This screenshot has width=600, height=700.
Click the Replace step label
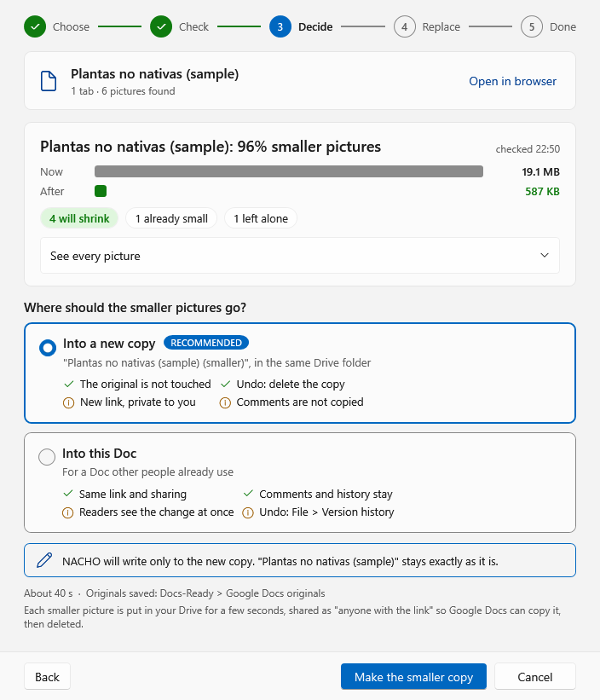tap(441, 26)
